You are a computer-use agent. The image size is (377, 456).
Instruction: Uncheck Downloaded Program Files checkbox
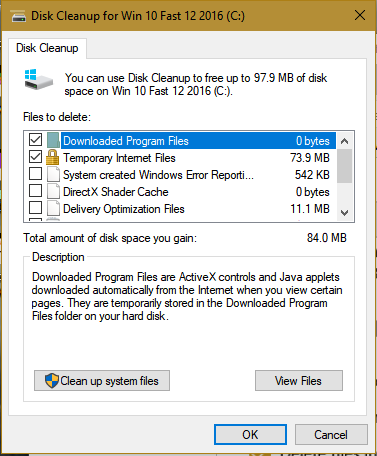click(x=35, y=140)
